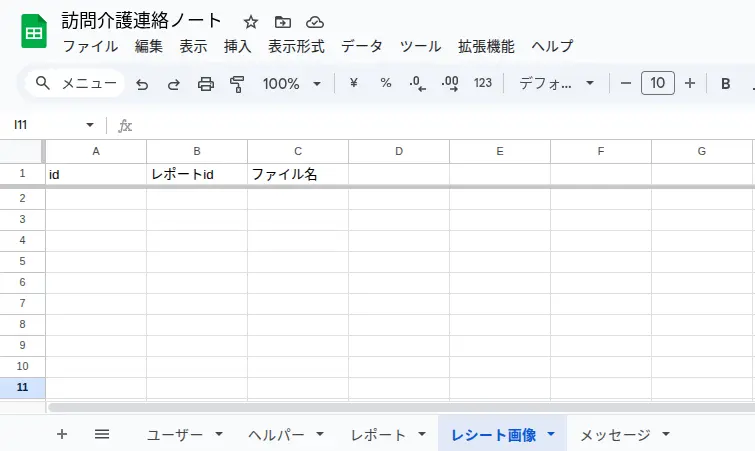Open the Google Sheets home icon
This screenshot has width=755, height=451.
click(x=34, y=31)
